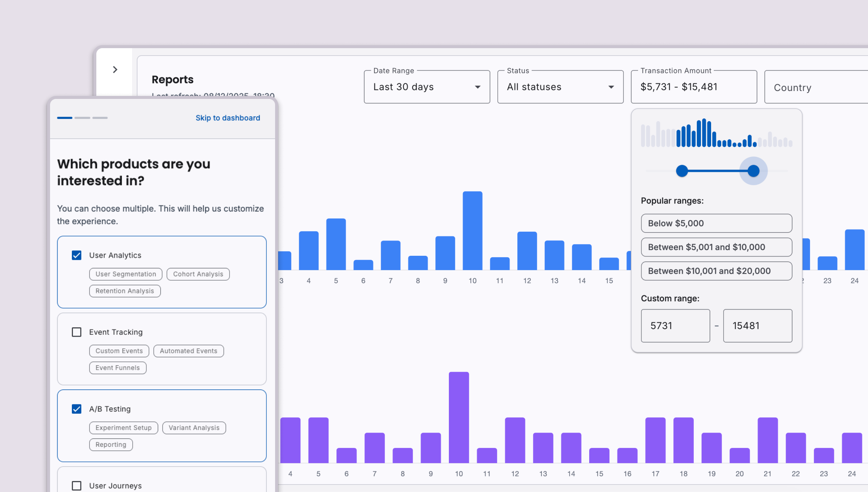Select the Cohort Analysis chip
The image size is (868, 492).
coord(198,274)
